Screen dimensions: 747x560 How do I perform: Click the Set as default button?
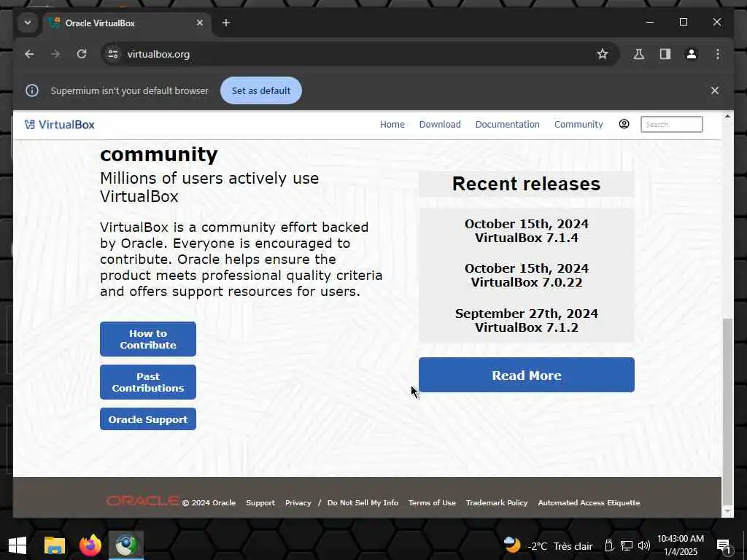[x=261, y=90]
